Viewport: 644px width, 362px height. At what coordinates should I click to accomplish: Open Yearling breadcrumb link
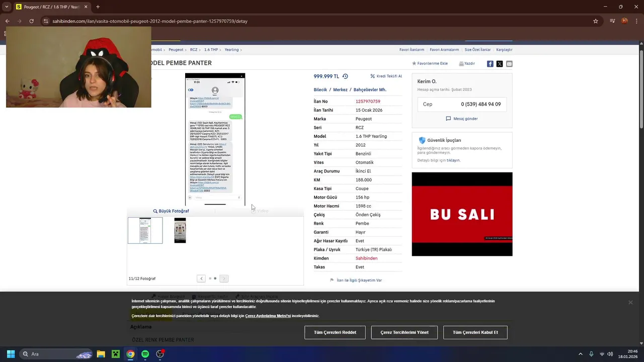pyautogui.click(x=231, y=50)
